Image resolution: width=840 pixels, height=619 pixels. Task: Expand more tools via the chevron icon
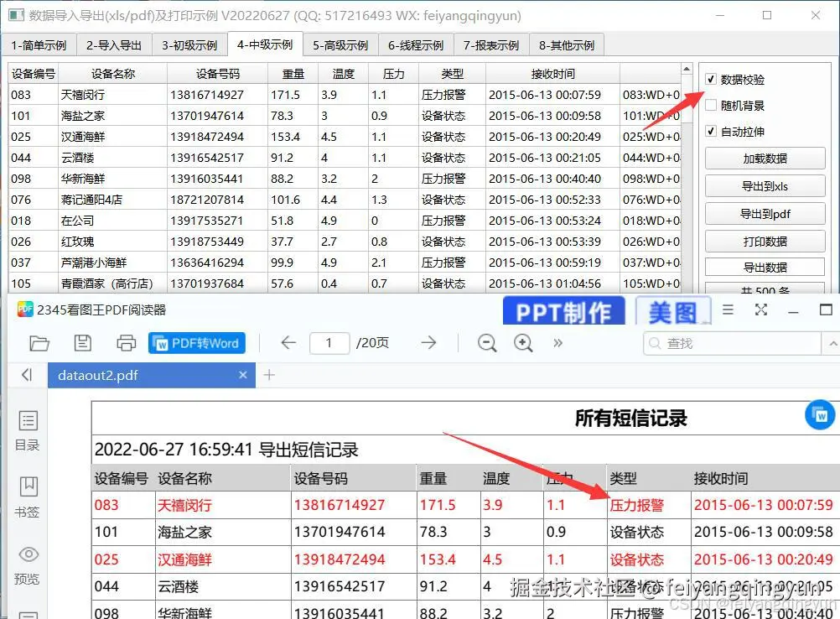pos(556,342)
